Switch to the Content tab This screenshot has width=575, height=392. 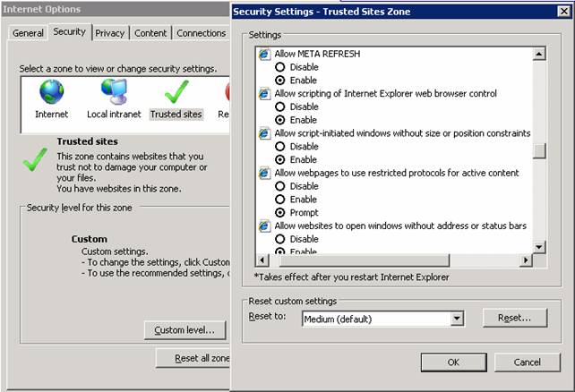(x=150, y=33)
